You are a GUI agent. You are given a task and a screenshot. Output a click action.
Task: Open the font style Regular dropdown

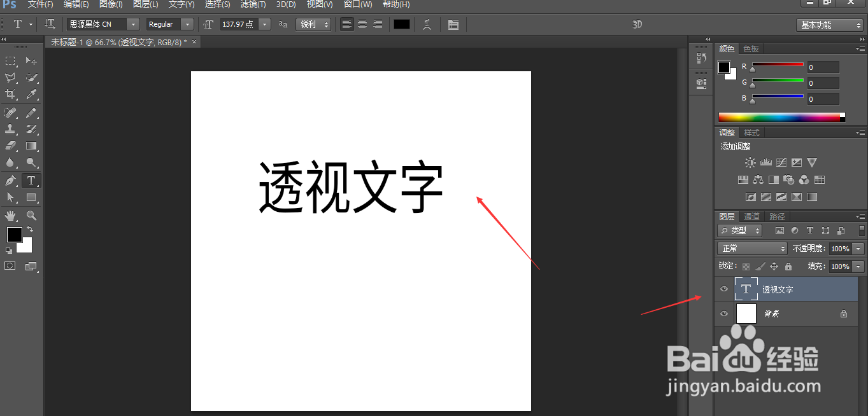[x=189, y=24]
